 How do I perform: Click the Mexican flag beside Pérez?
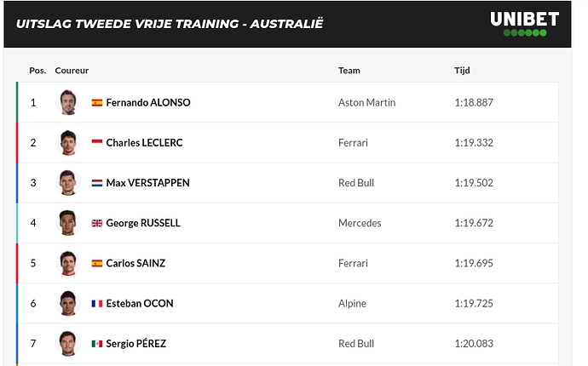(x=97, y=344)
